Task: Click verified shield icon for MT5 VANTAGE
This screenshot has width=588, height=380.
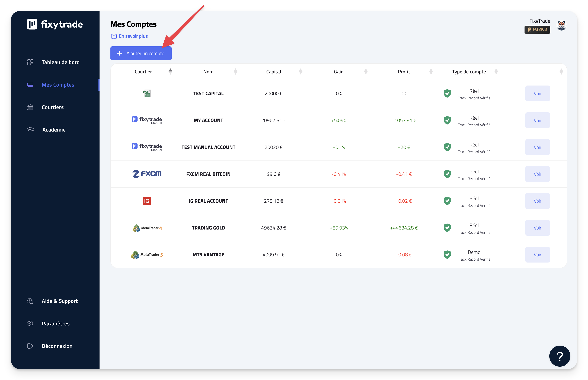Action: coord(447,254)
